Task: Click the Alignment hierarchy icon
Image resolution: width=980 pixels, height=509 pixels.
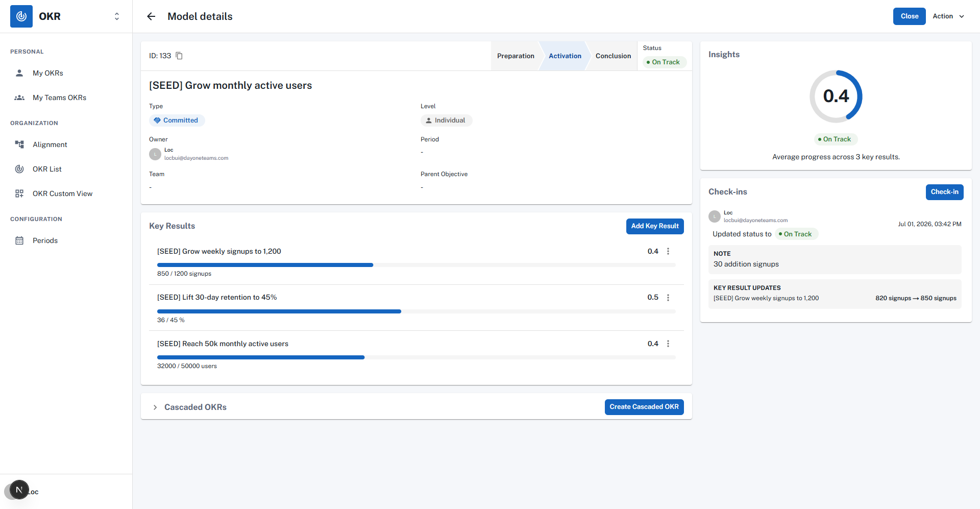Action: pos(19,144)
